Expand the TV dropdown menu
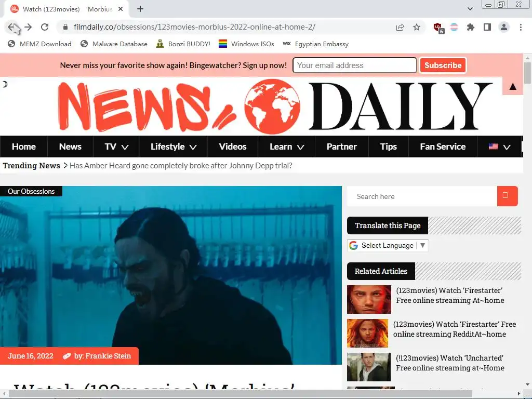Screen dimensions: 532x399 coord(116,147)
